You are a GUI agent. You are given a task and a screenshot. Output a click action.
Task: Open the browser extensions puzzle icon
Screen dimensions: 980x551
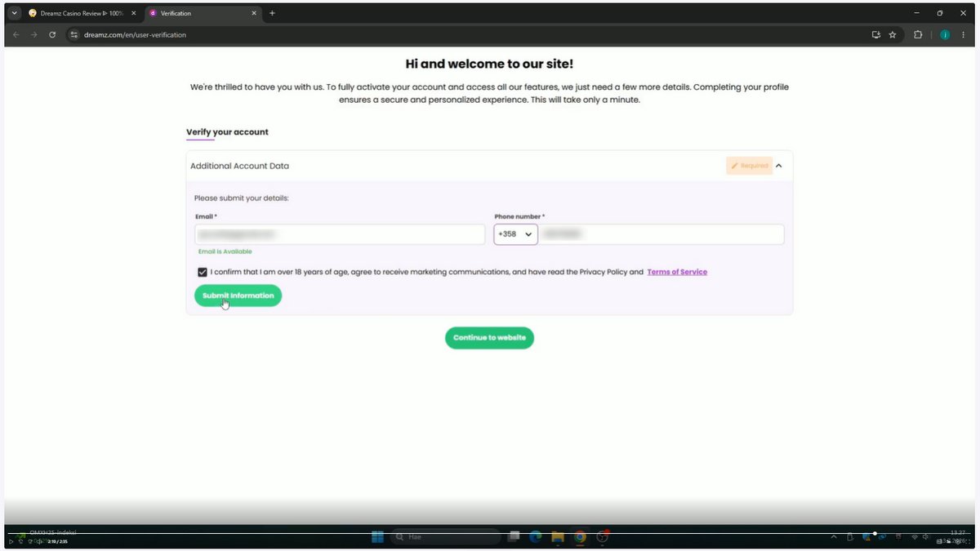coord(918,35)
